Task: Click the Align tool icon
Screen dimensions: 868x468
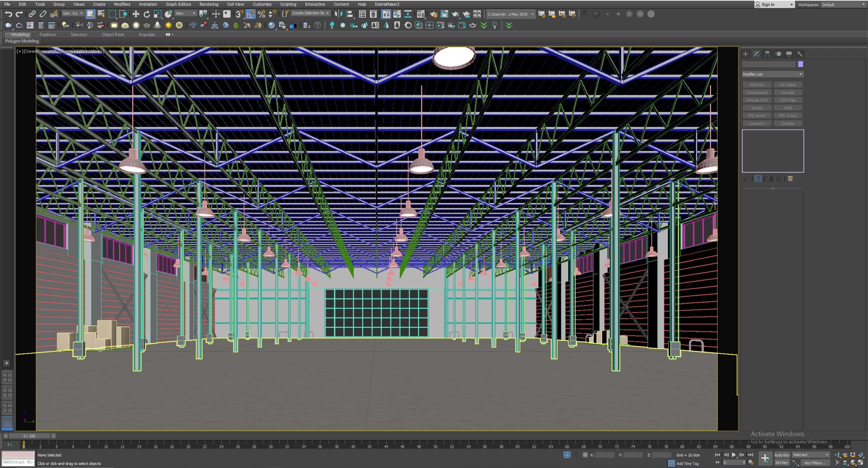Action: (x=349, y=14)
